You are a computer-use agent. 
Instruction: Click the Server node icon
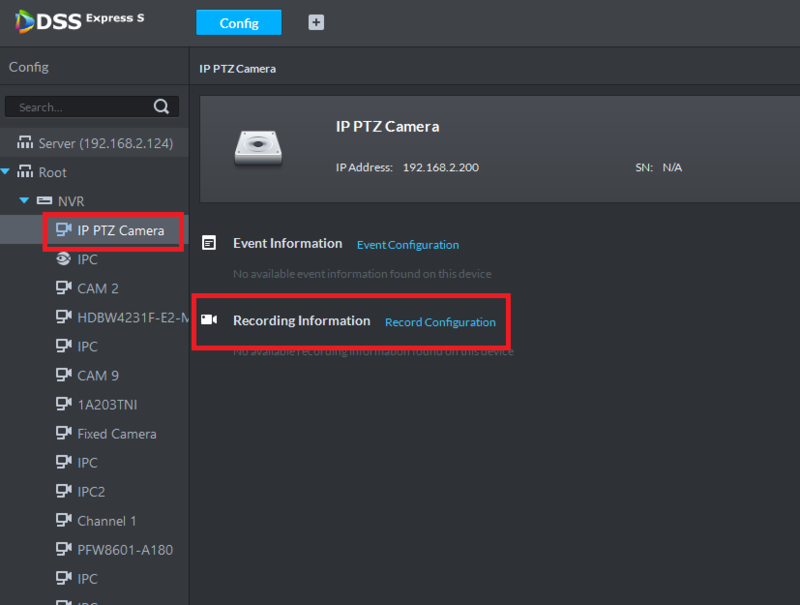coord(24,142)
